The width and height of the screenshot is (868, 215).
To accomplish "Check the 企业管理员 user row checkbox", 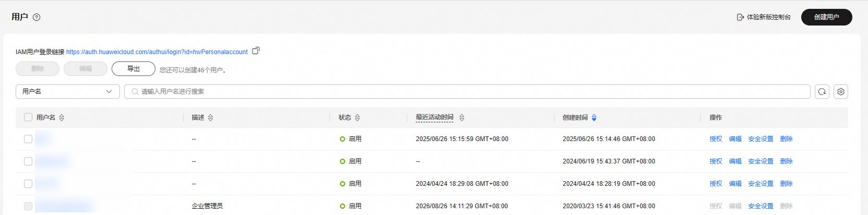I will (x=28, y=206).
